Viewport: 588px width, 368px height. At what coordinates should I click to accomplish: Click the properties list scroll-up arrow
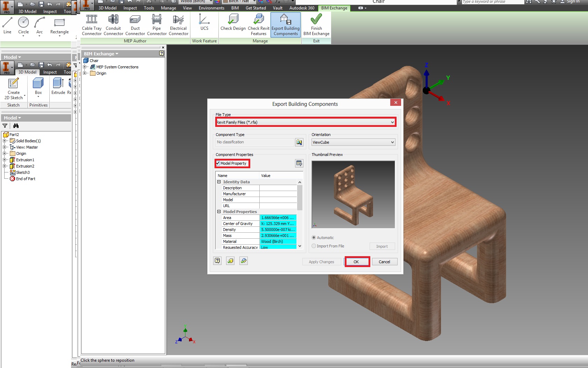click(x=300, y=182)
